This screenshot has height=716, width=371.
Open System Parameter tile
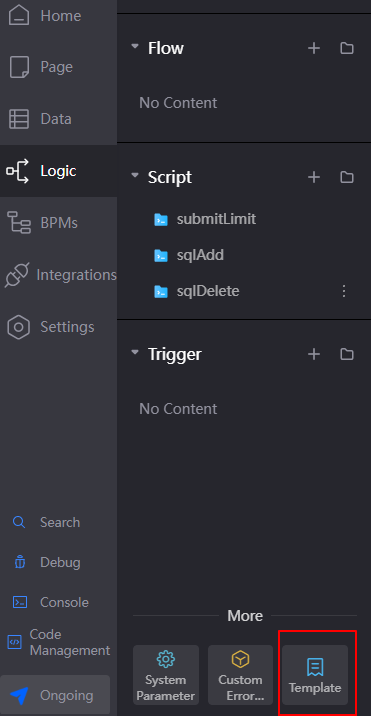coord(166,675)
